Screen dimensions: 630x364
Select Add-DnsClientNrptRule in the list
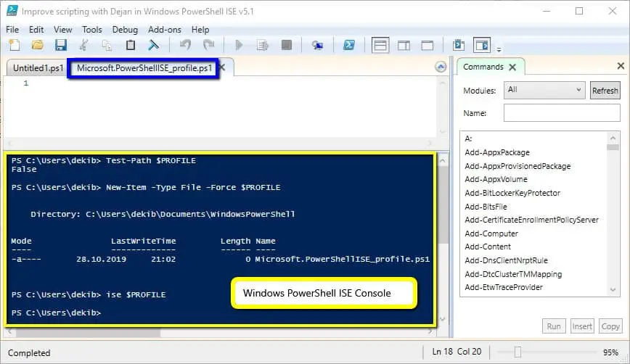click(x=506, y=260)
